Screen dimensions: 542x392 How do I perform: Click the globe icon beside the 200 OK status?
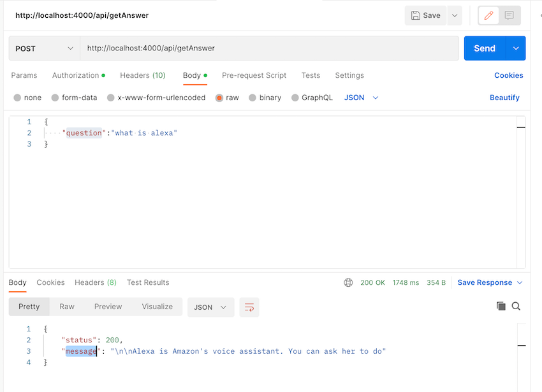tap(348, 282)
